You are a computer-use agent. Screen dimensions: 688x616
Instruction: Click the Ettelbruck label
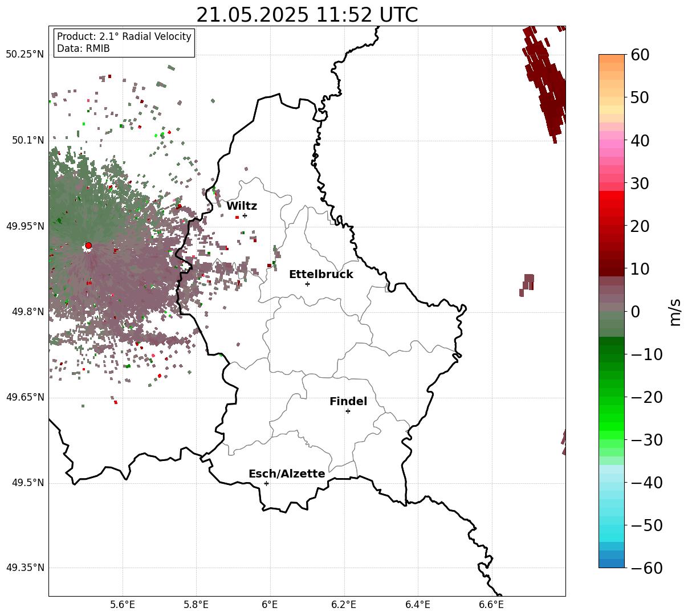pyautogui.click(x=321, y=275)
